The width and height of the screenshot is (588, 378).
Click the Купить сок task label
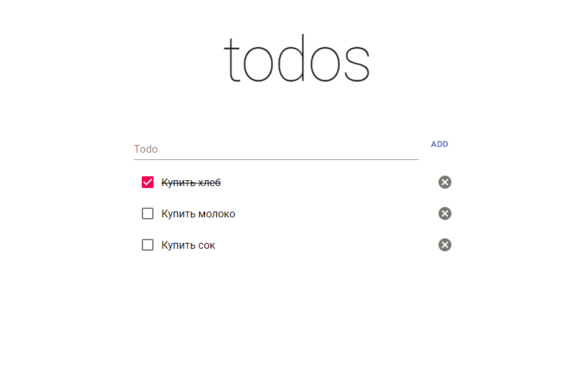(188, 245)
